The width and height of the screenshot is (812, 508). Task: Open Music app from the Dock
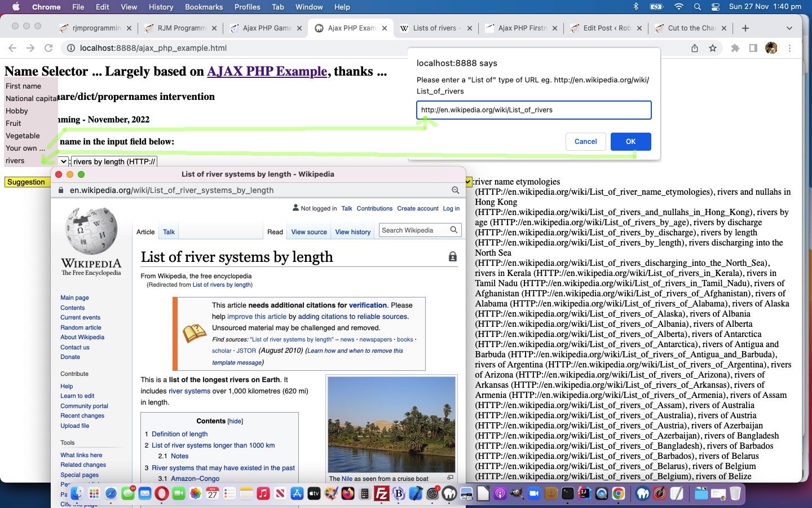(263, 494)
